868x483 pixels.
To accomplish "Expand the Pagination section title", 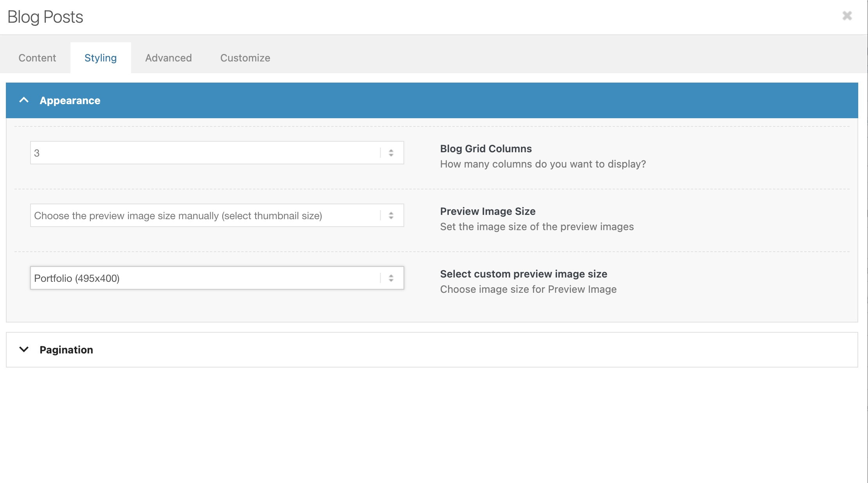I will 66,350.
